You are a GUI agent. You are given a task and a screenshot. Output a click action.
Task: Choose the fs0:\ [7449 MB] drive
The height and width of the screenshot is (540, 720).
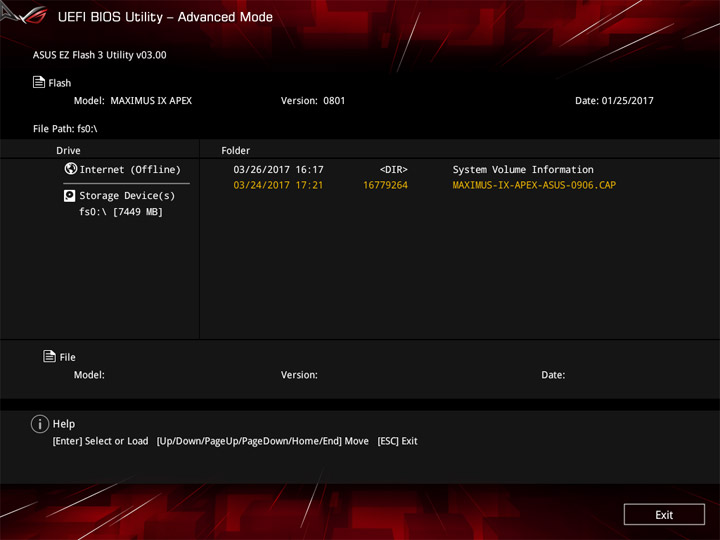tap(121, 212)
